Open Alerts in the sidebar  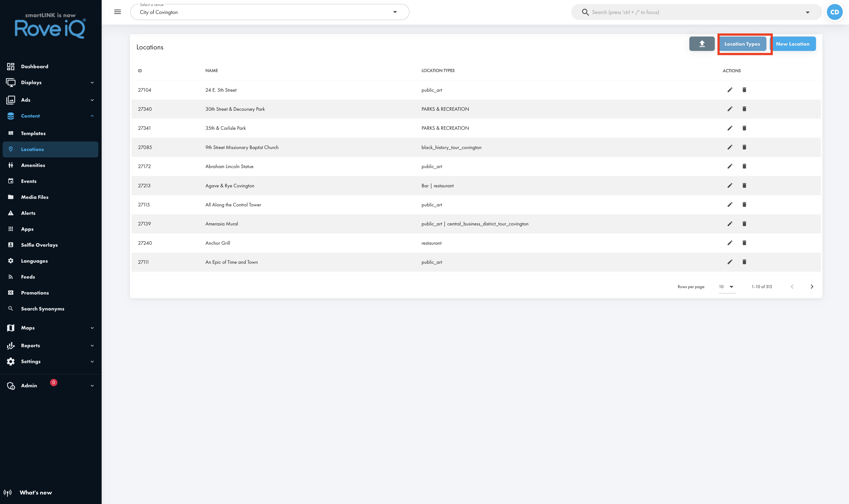[50, 213]
